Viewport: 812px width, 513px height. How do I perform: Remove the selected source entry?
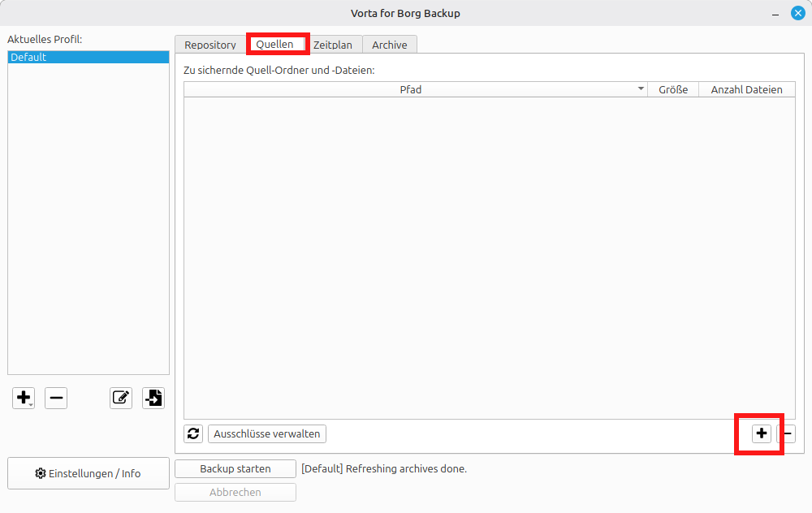[x=787, y=433]
